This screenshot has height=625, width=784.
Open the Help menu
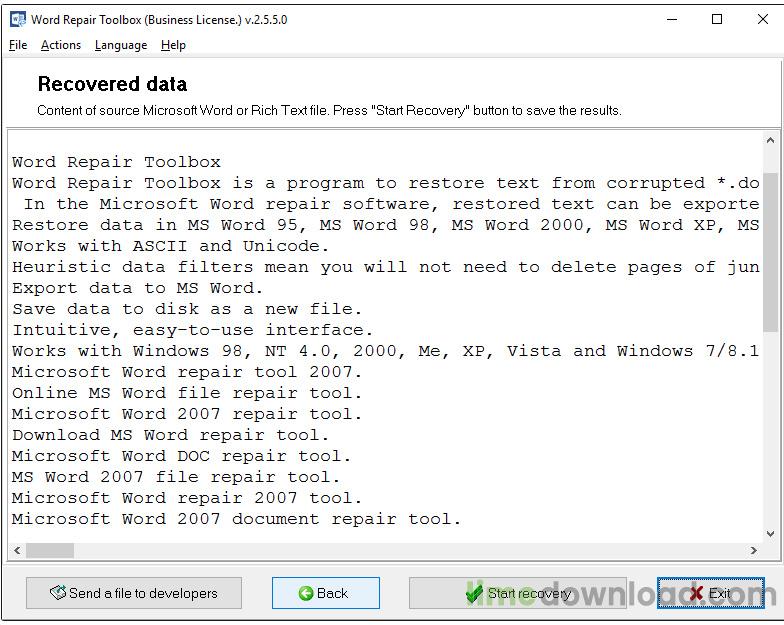[173, 45]
